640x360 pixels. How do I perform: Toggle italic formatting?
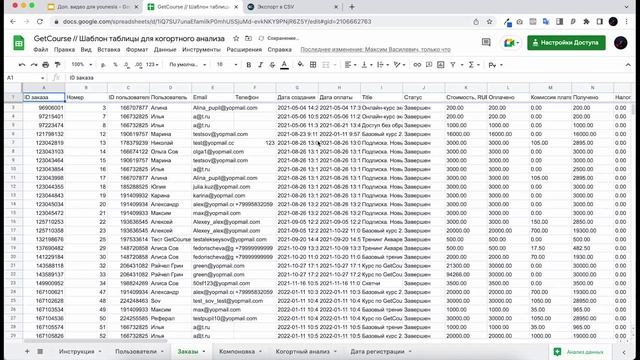[x=260, y=65]
